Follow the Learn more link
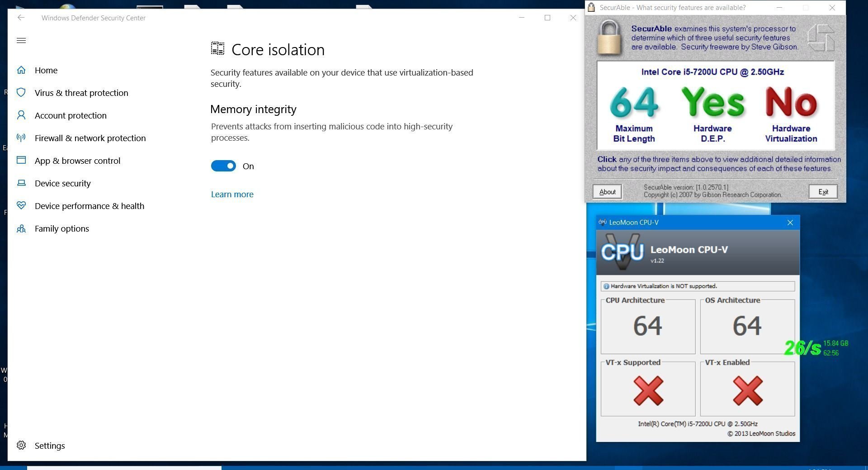868x470 pixels. tap(232, 194)
